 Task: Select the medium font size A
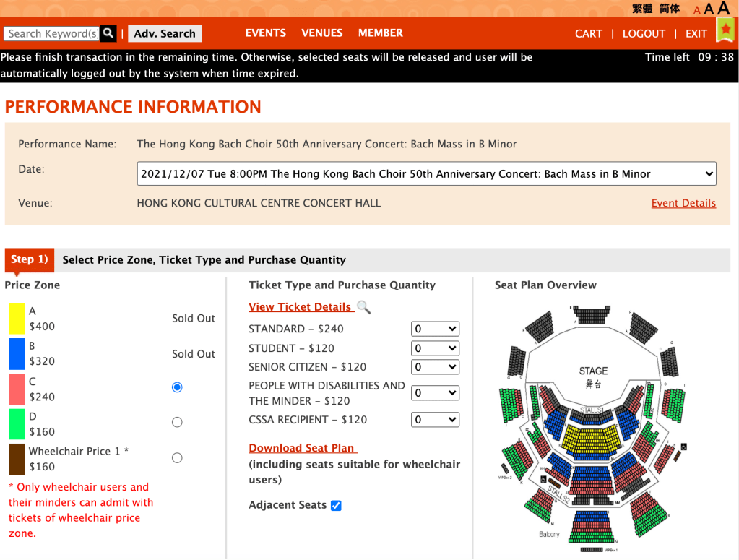click(709, 9)
